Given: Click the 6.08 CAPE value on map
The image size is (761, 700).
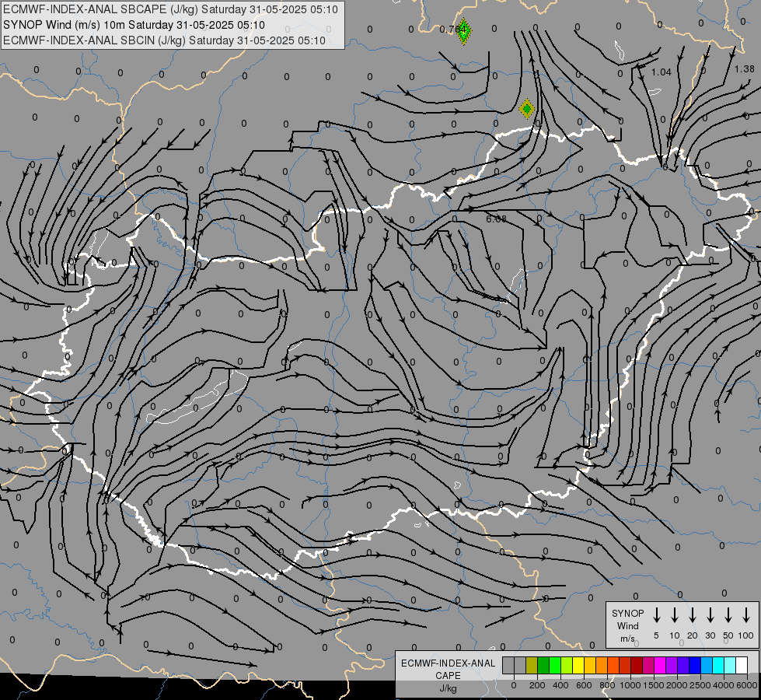Looking at the screenshot, I should [x=496, y=219].
